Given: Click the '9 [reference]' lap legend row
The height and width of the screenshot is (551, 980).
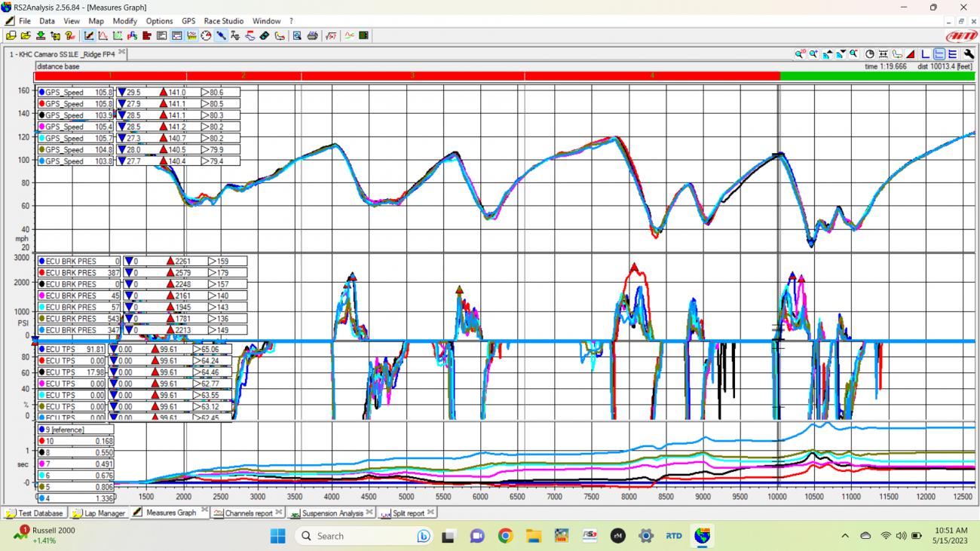Looking at the screenshot, I should coord(75,430).
